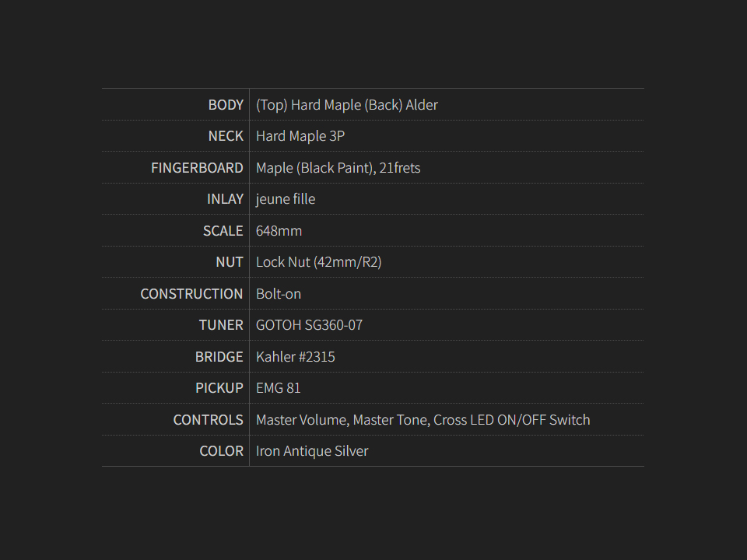Click the INLAY row label
Viewport: 747px width, 560px height.
225,199
